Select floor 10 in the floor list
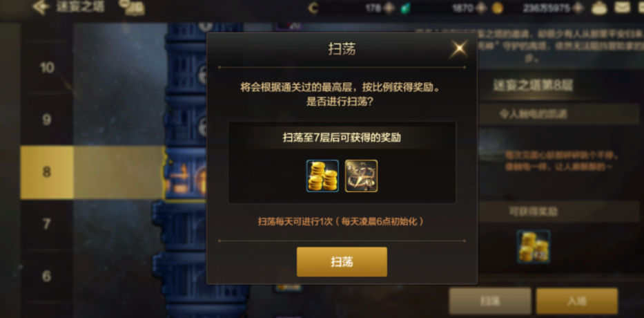The image size is (644, 318). point(47,68)
